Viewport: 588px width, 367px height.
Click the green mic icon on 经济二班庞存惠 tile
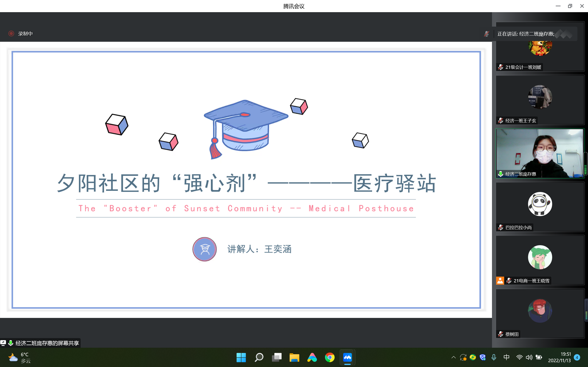(500, 174)
